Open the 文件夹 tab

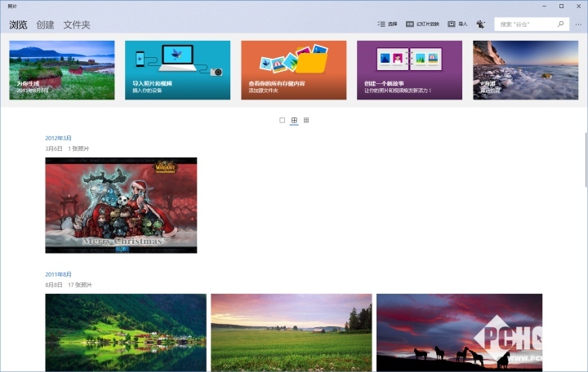[x=77, y=24]
